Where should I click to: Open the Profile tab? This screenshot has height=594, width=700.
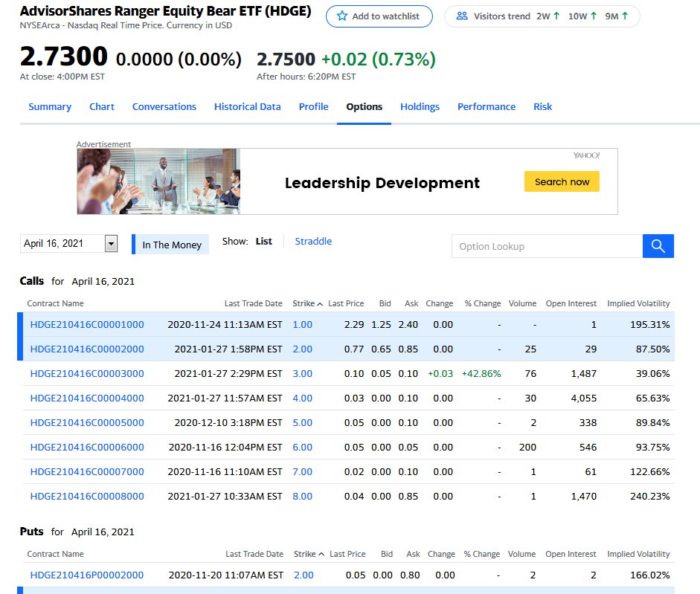313,106
